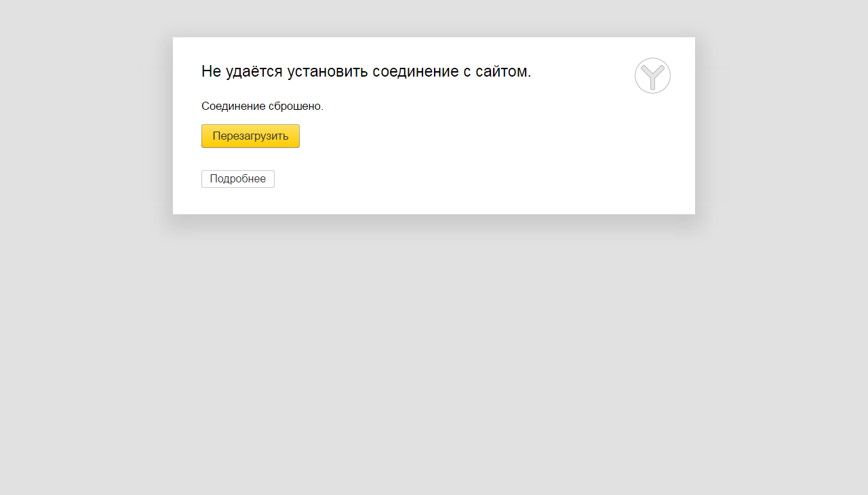
Task: Click 'Не удаётся' at the heading start
Action: click(x=242, y=71)
